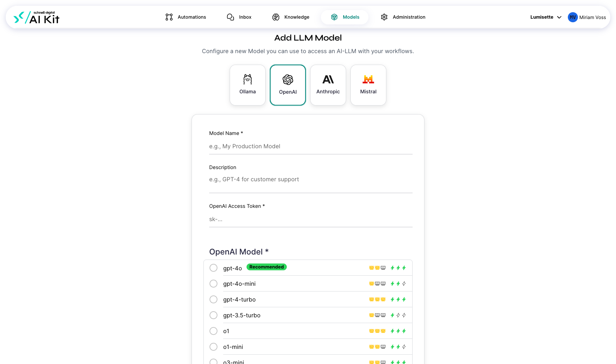Click the Ollama llama icon

[248, 79]
